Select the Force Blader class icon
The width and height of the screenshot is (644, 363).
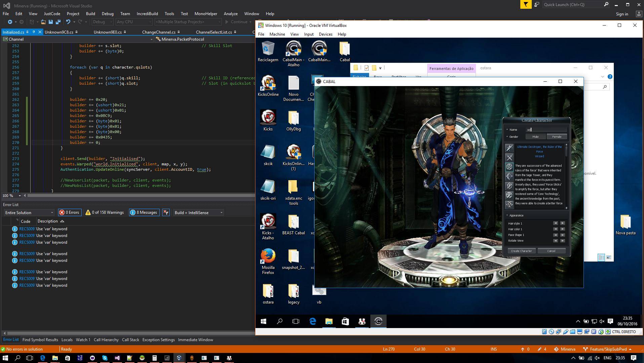click(x=509, y=195)
